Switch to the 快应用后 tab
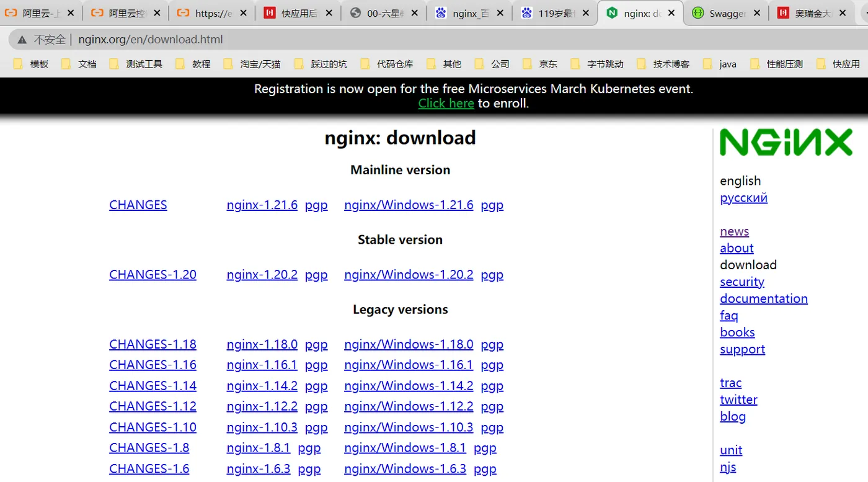 pyautogui.click(x=299, y=13)
